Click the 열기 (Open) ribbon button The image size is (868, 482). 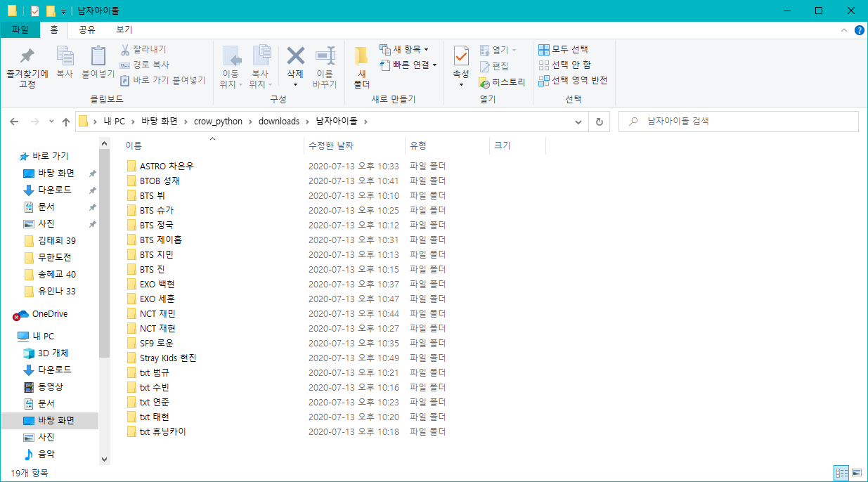point(498,50)
